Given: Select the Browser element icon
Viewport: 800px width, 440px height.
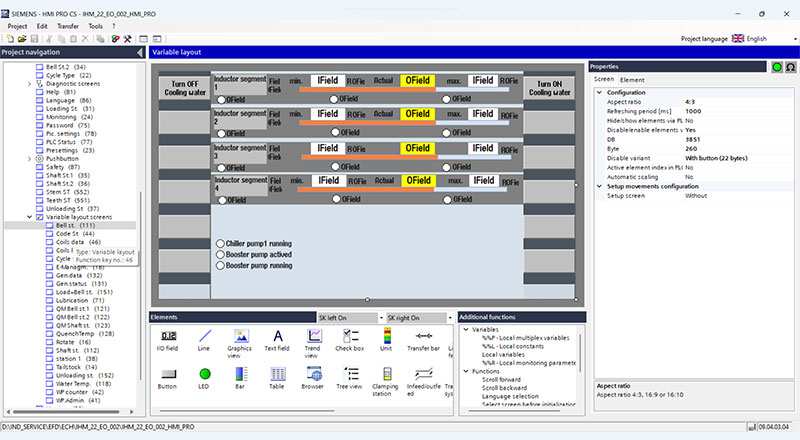Looking at the screenshot, I should [x=314, y=374].
